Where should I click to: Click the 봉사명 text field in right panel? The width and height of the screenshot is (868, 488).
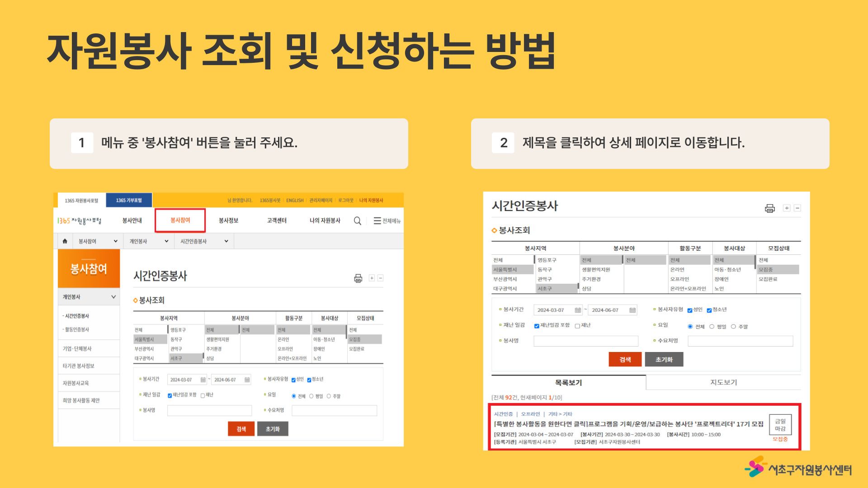[586, 341]
